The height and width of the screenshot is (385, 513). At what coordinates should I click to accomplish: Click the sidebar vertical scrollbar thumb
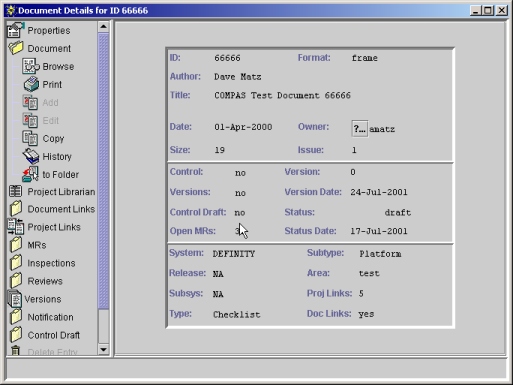[x=103, y=171]
